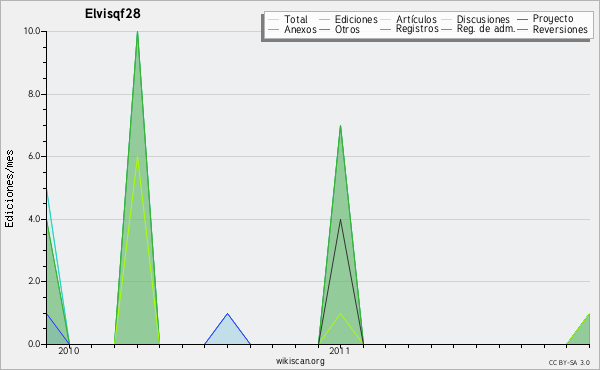The width and height of the screenshot is (600, 370).
Task: Click the blue Registros triangle peak mid-chart
Action: coord(228,314)
